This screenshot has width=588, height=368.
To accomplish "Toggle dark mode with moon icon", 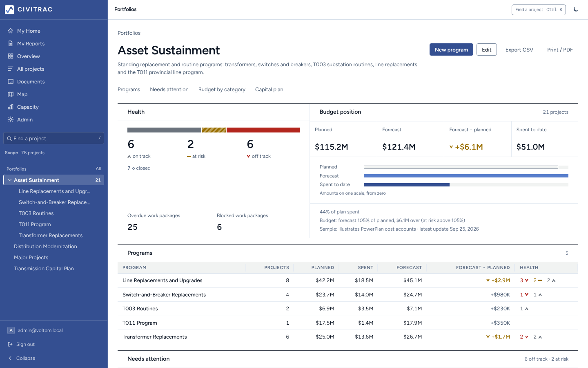I will click(x=576, y=9).
